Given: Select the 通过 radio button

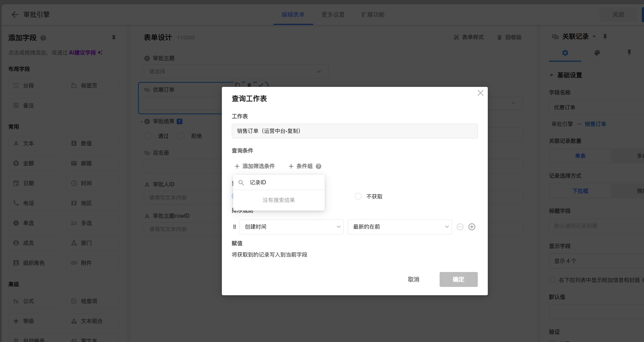Looking at the screenshot, I should [x=148, y=136].
